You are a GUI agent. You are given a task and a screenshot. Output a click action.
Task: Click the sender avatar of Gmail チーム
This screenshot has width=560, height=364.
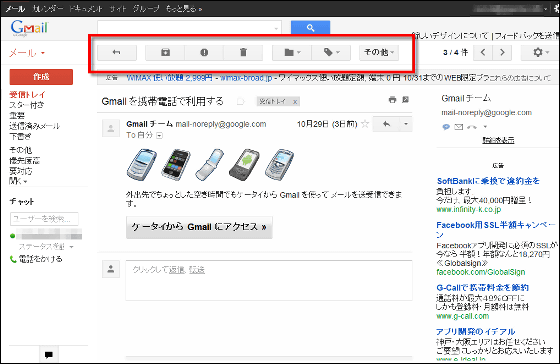pos(111,128)
